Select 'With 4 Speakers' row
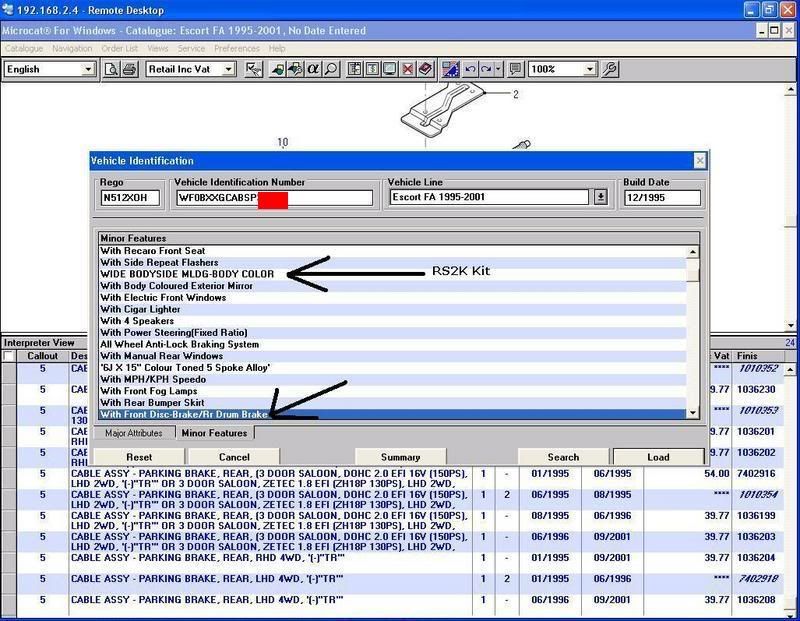The image size is (800, 621). pyautogui.click(x=392, y=321)
